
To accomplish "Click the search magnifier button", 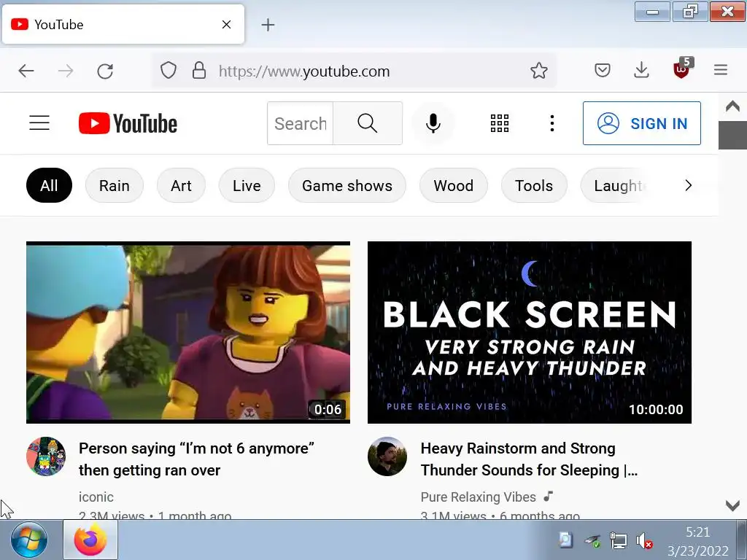I will point(368,123).
